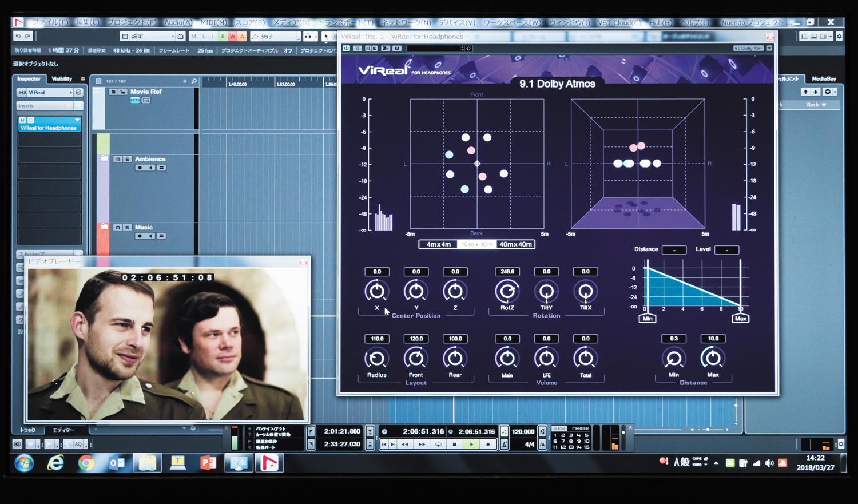Open Google Chrome from the taskbar
The height and width of the screenshot is (504, 858).
pos(86,463)
